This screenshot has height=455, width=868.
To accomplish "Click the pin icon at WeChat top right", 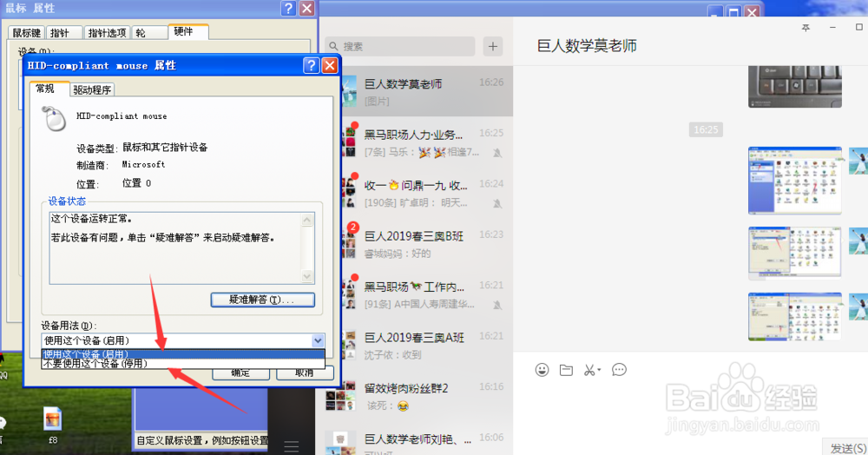I will [806, 27].
